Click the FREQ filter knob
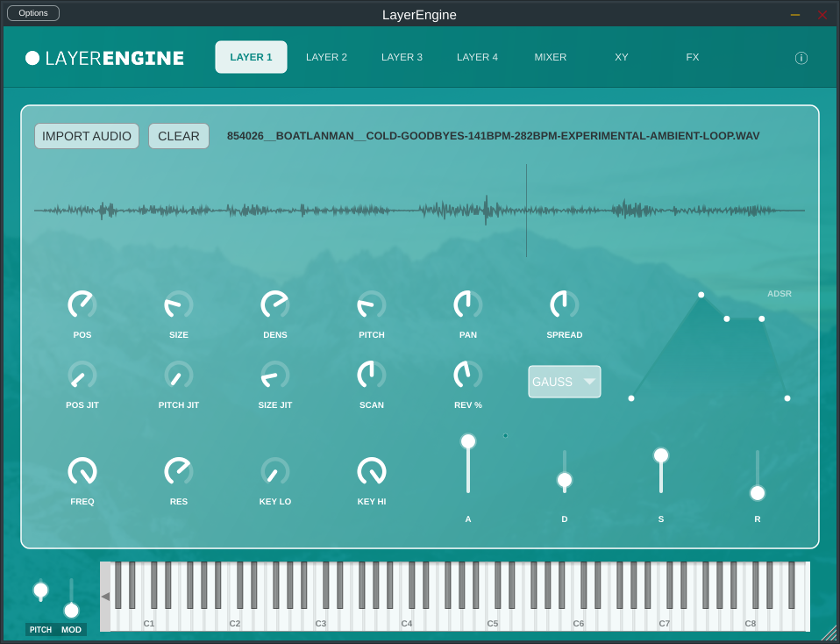Screen dimensions: 840x644 (82, 471)
